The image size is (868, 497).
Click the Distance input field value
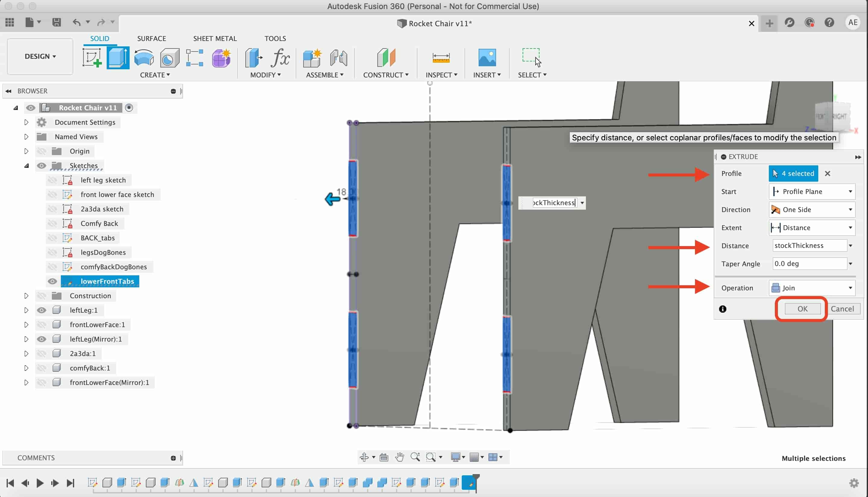pyautogui.click(x=808, y=245)
